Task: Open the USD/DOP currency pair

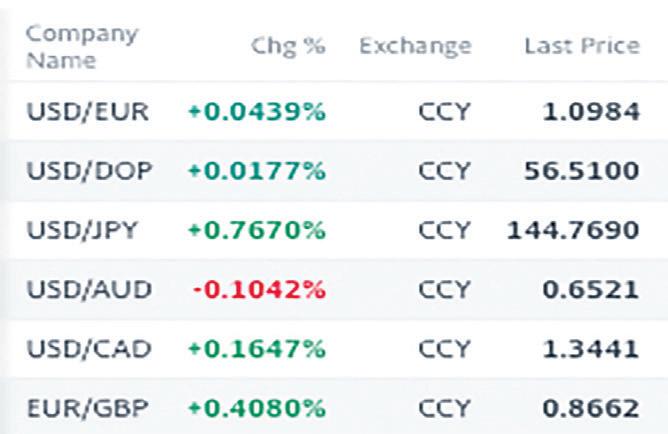Action: click(x=89, y=170)
